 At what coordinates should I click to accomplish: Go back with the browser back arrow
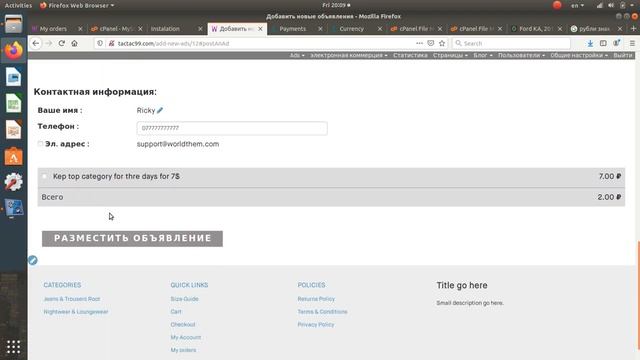(36, 43)
